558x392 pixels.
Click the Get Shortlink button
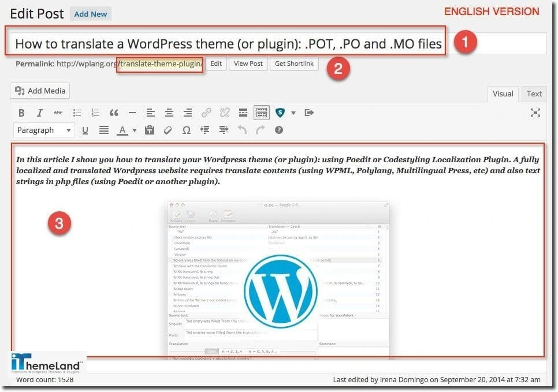pyautogui.click(x=294, y=64)
